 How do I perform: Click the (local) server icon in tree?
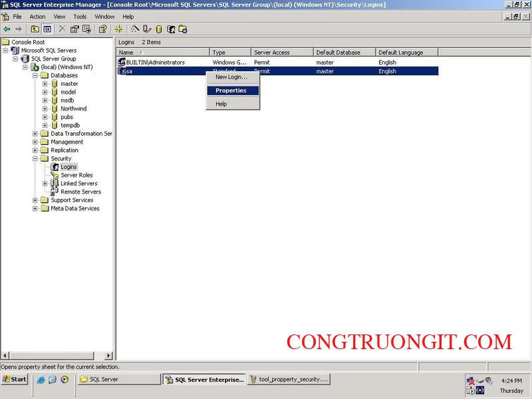(x=35, y=67)
